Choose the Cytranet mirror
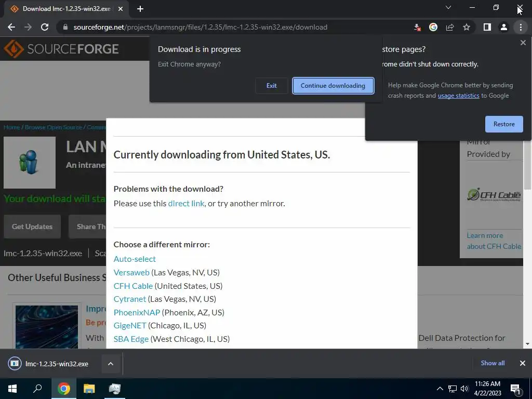The height and width of the screenshot is (399, 532). (130, 299)
